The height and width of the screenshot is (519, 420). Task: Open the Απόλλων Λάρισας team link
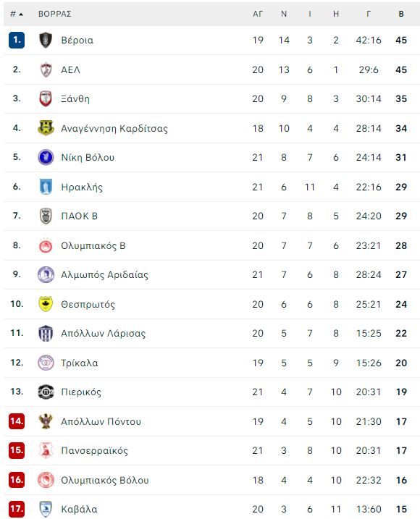(x=103, y=333)
